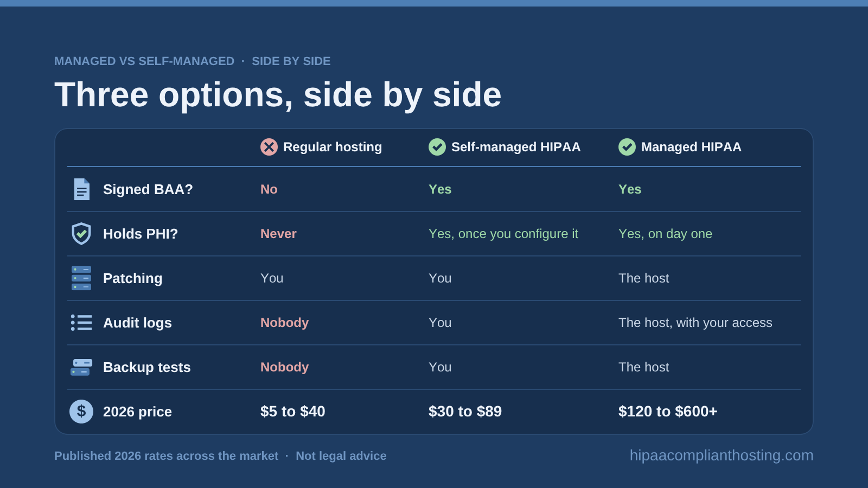Click the shield icon for Holds PHI

(x=81, y=234)
